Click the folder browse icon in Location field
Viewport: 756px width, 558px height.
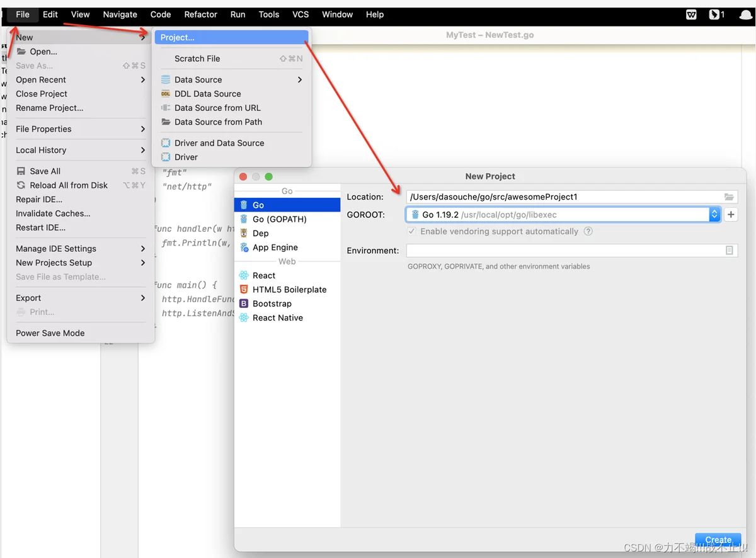tap(729, 197)
